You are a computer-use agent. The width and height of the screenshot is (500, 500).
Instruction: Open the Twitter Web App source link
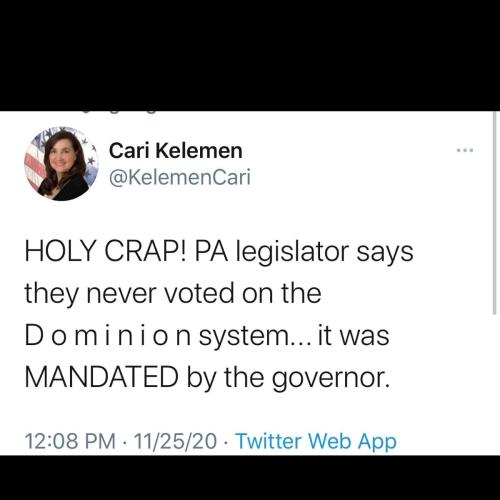(x=316, y=441)
